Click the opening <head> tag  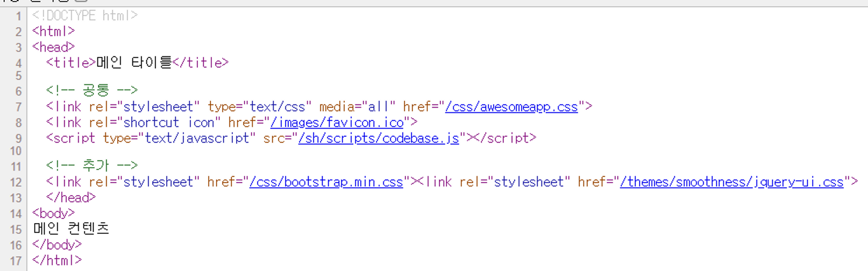pos(53,47)
